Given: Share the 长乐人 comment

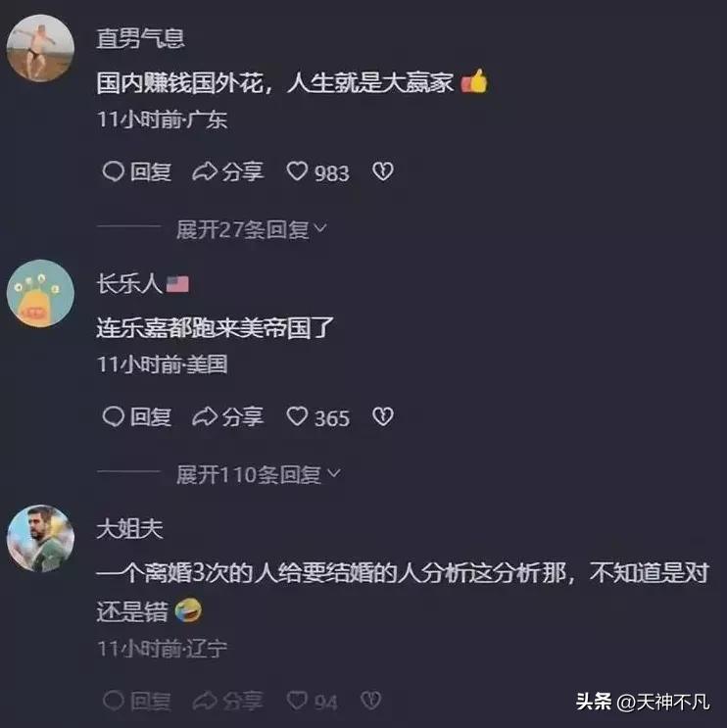Looking at the screenshot, I should [x=228, y=416].
